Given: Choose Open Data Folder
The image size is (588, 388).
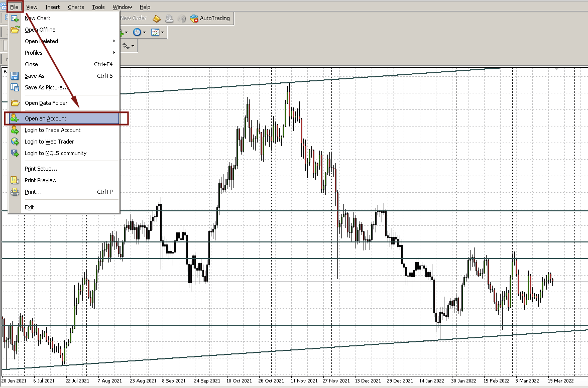Looking at the screenshot, I should 64,103.
